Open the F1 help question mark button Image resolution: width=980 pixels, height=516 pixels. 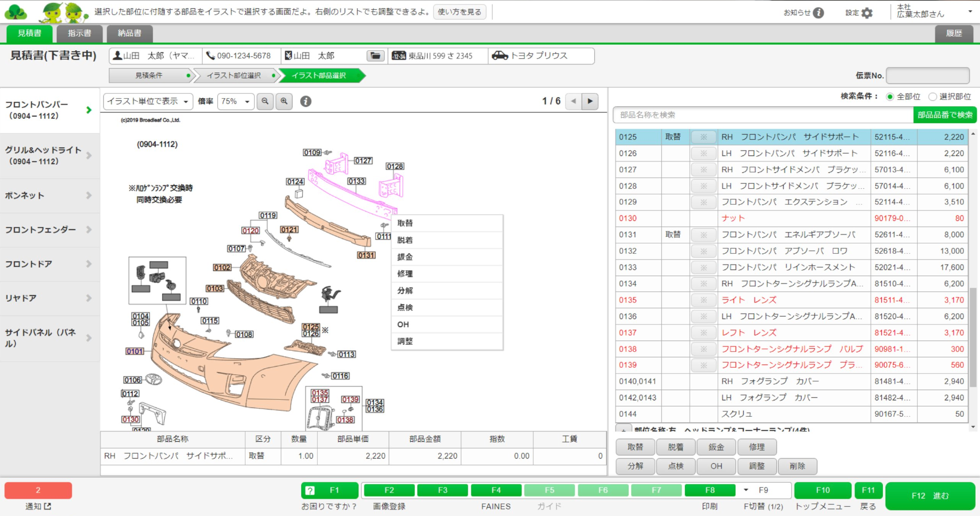point(310,490)
